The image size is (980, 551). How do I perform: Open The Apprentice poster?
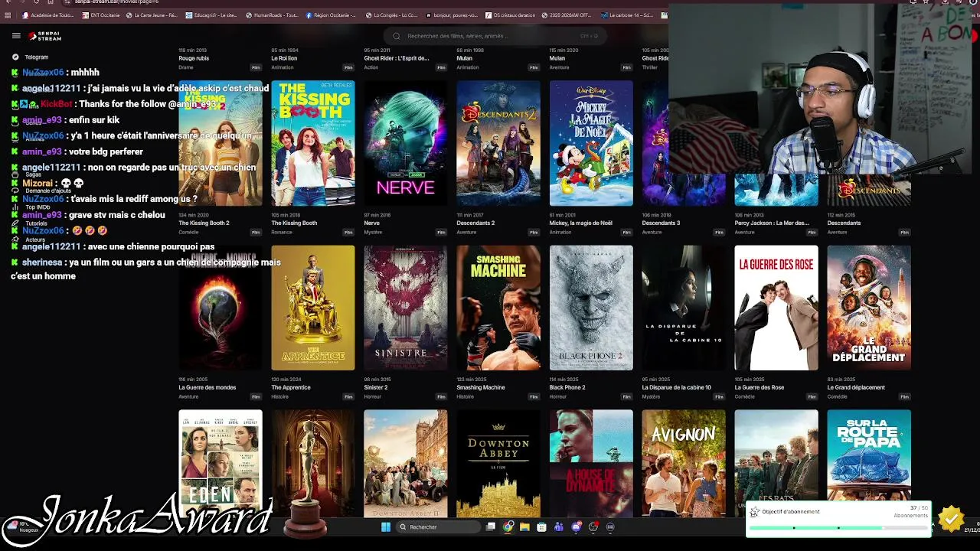(x=313, y=308)
